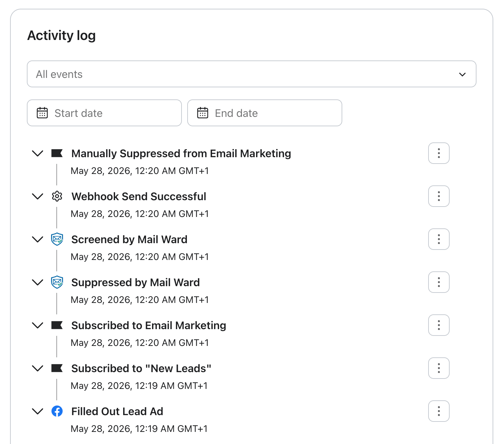Click timestamp under Manually Suppressed from Email Marketing
Viewport: 504px width, 444px height.
[140, 171]
